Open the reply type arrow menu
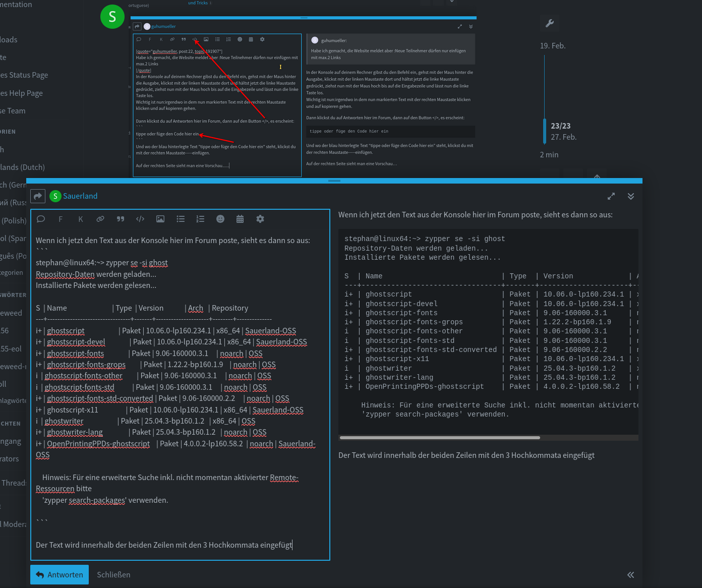The width and height of the screenshot is (702, 588). pos(38,196)
